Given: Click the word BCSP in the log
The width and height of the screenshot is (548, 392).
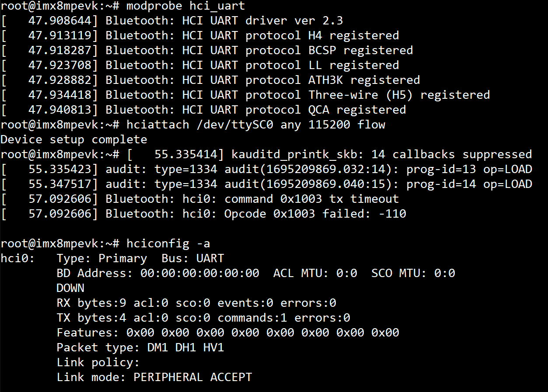Looking at the screenshot, I should tap(322, 50).
